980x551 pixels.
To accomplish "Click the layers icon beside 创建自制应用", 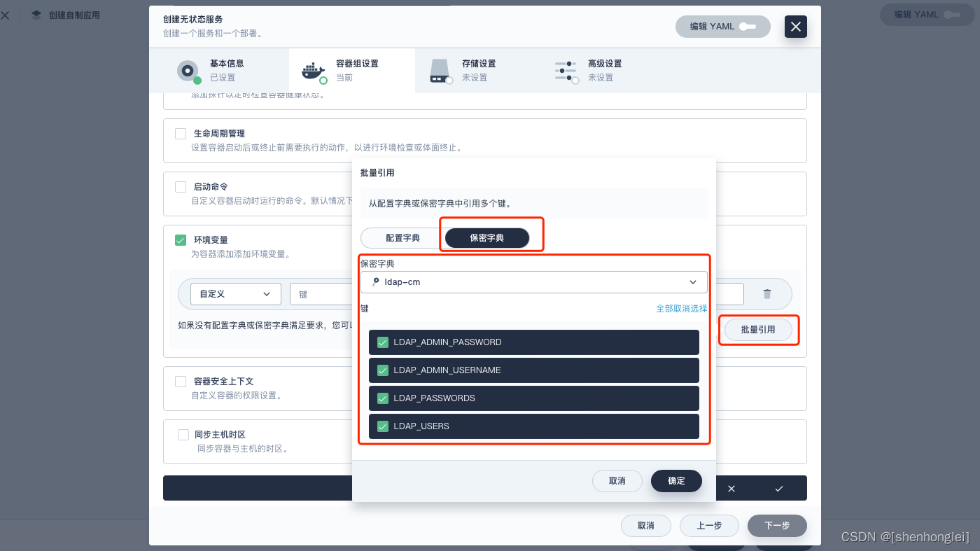I will pyautogui.click(x=36, y=15).
